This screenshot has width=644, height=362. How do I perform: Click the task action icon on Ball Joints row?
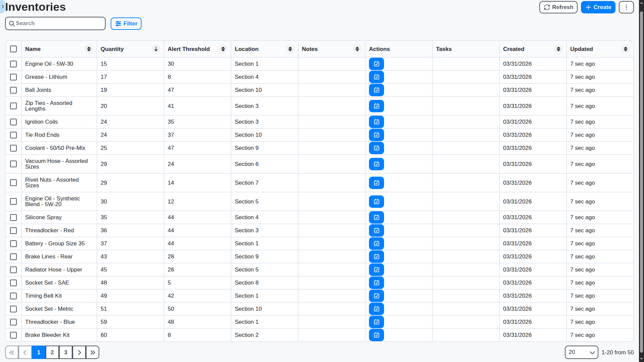(x=376, y=90)
